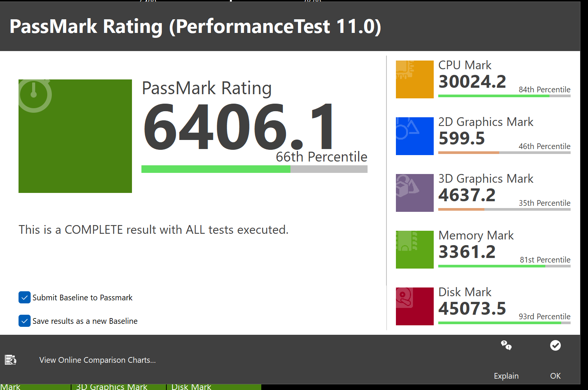Click the 66th Percentile label
This screenshot has width=588, height=390.
(x=322, y=157)
